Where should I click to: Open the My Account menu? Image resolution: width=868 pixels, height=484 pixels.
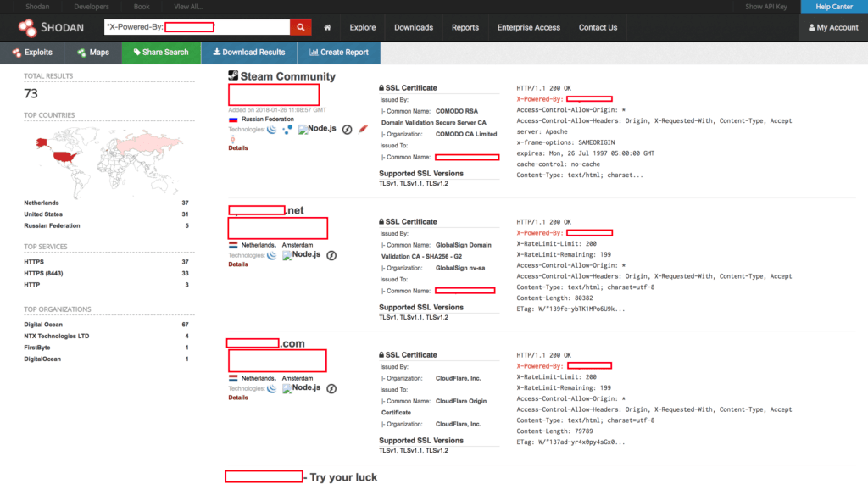pos(832,28)
